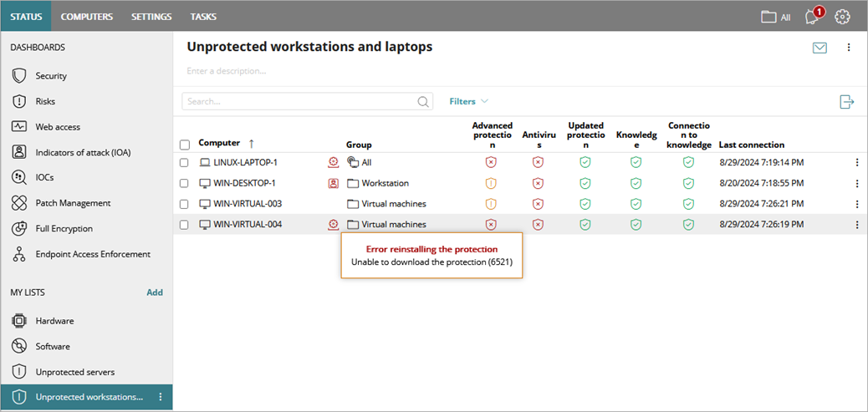Image resolution: width=868 pixels, height=412 pixels.
Task: Click Add next to My Lists
Action: 155,292
